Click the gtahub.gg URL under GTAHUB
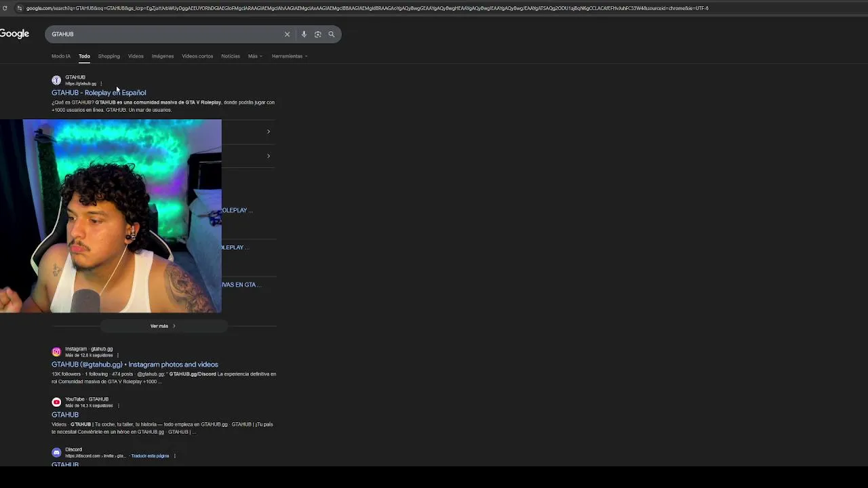The height and width of the screenshot is (488, 868). tap(81, 84)
